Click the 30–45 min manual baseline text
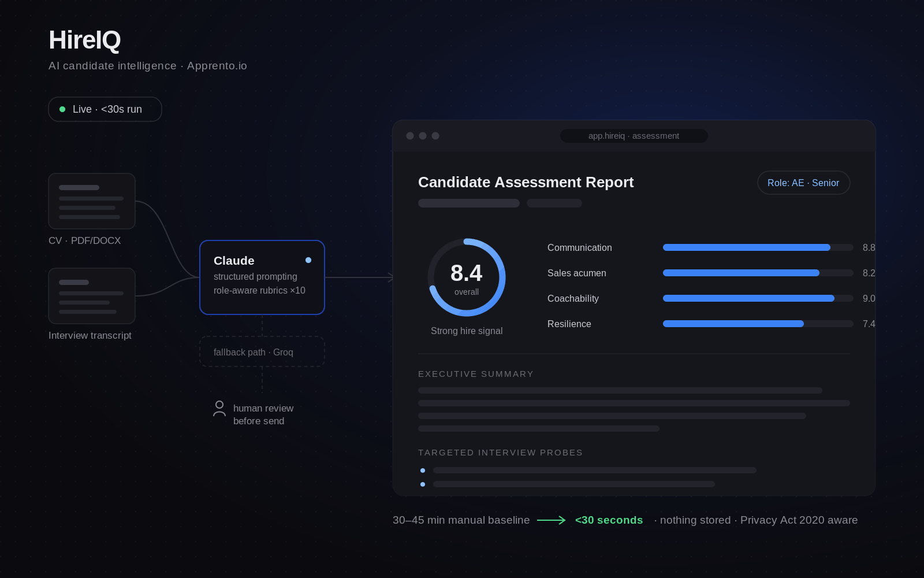Image resolution: width=924 pixels, height=578 pixels. click(461, 520)
